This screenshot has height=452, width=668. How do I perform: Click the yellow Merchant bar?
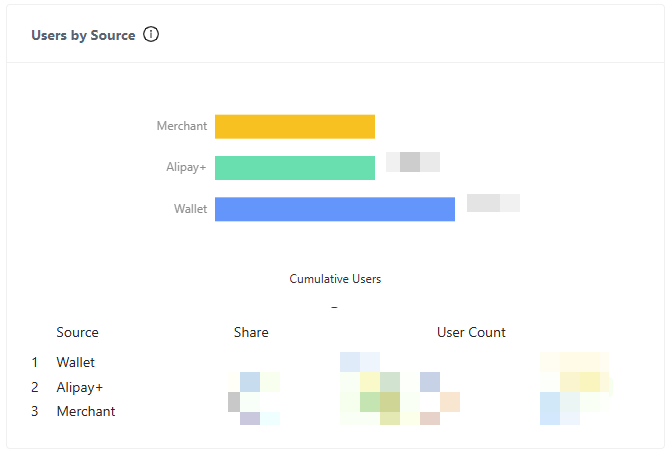[295, 126]
